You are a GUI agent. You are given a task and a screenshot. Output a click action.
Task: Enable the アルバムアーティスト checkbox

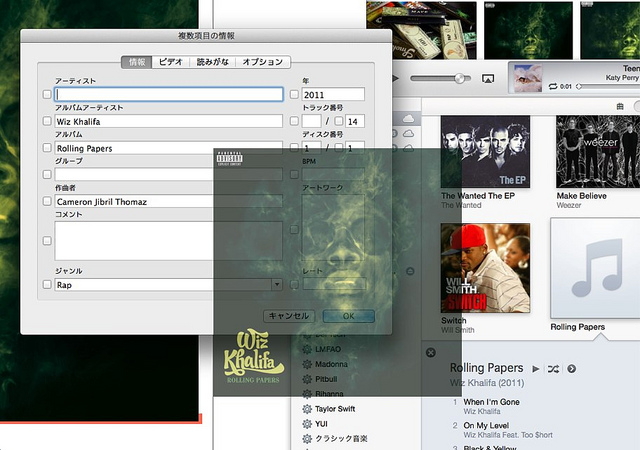click(x=47, y=121)
